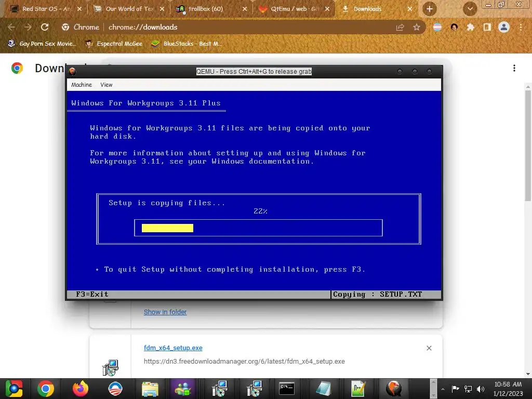Share this page icon in address bar
Screen dimensions: 532x399
coord(400,27)
